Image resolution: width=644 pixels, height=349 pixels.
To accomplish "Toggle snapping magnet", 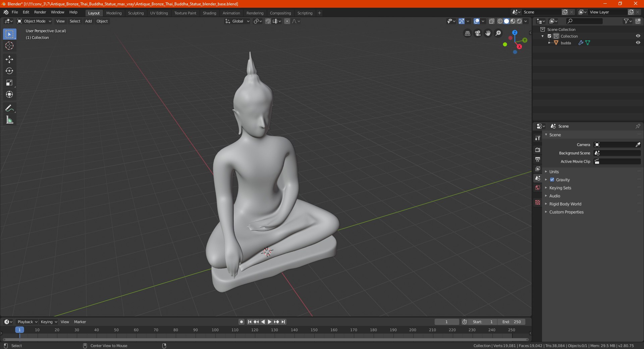I will click(268, 21).
